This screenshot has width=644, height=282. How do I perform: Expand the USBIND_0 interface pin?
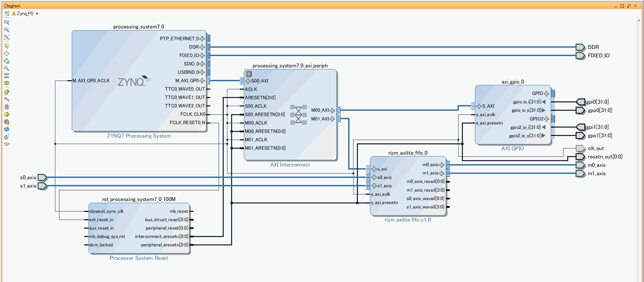point(202,72)
